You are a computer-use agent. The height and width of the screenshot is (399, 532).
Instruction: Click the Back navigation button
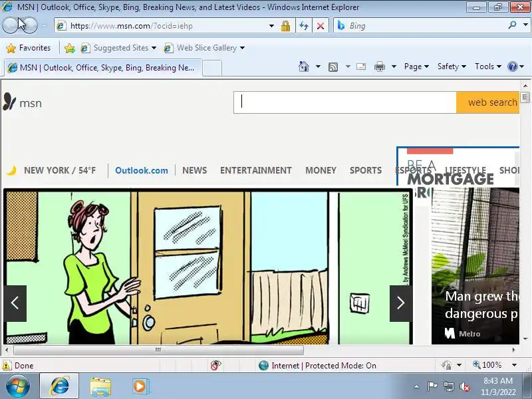click(11, 25)
